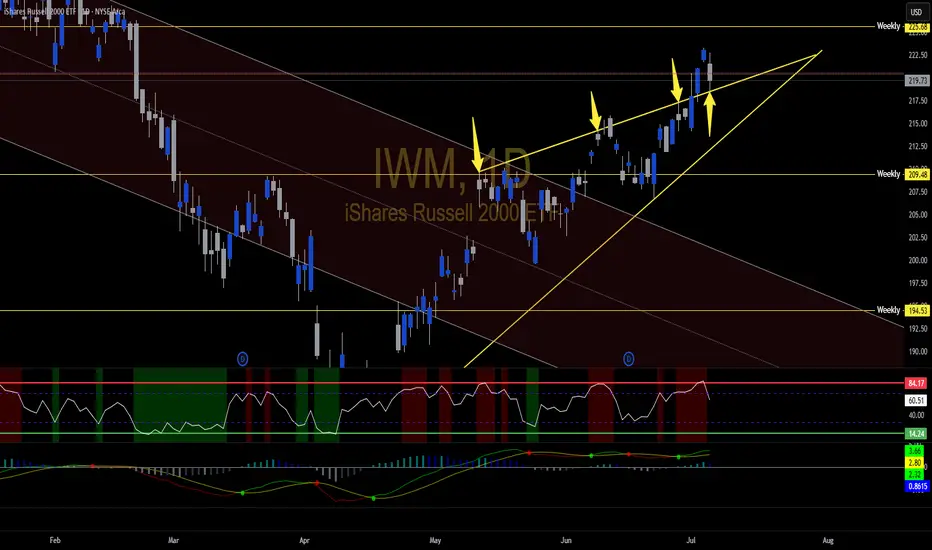Click the 207.50 price axis value
This screenshot has height=550, width=932.
tap(918, 191)
